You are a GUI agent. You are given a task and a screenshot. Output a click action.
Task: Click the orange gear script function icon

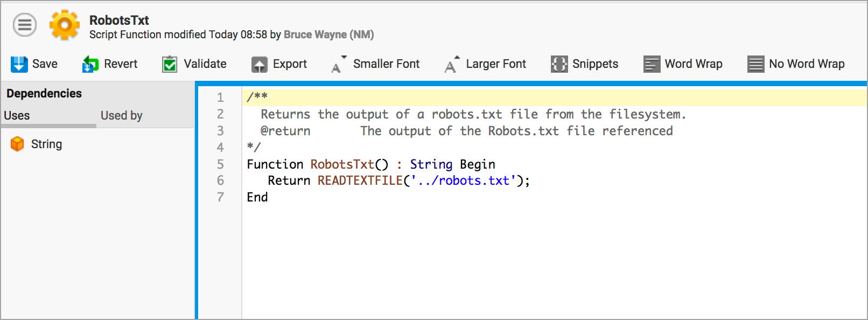65,25
